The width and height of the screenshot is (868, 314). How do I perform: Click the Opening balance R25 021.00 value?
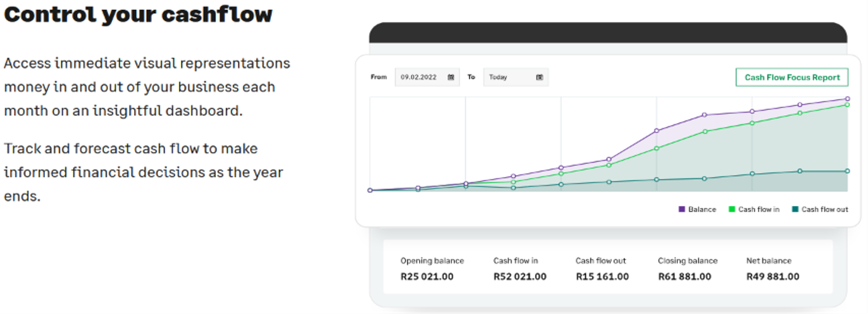(x=427, y=277)
